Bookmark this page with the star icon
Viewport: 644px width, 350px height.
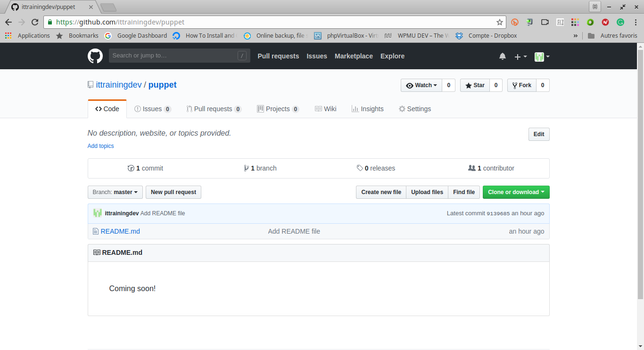[x=500, y=22]
